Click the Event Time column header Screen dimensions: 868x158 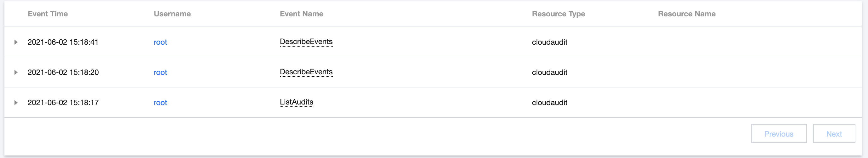click(48, 14)
